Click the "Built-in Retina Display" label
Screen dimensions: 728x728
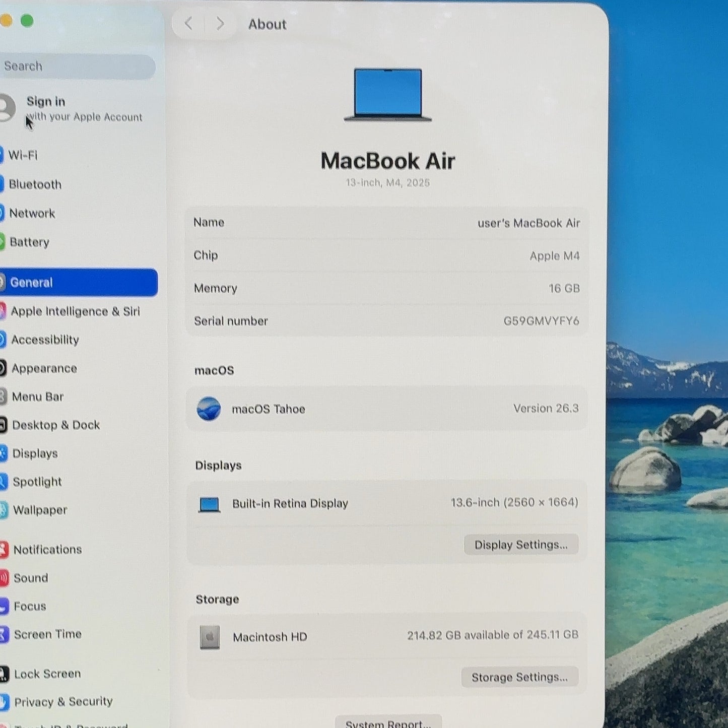[x=290, y=503]
